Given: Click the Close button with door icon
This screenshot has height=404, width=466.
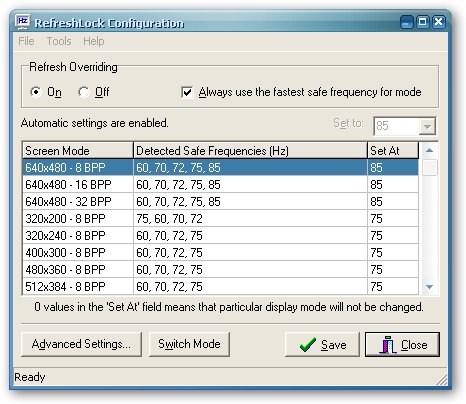Looking at the screenshot, I should [402, 344].
